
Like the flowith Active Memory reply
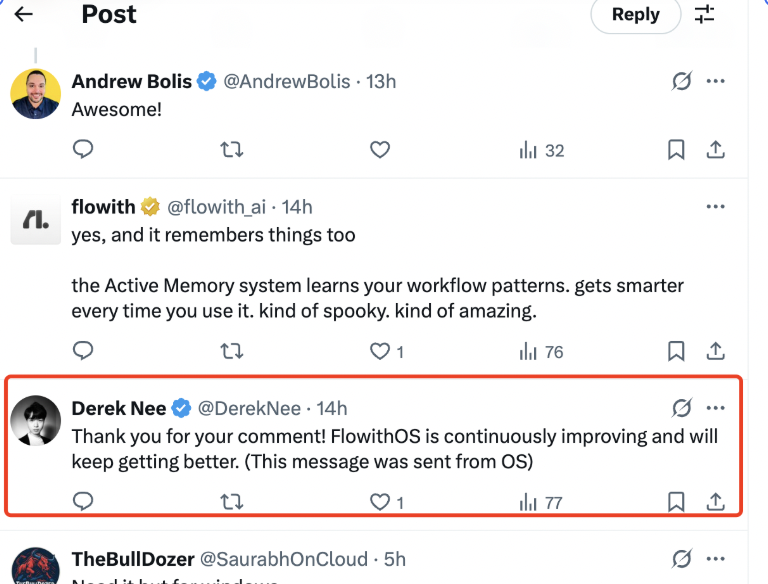click(x=380, y=351)
